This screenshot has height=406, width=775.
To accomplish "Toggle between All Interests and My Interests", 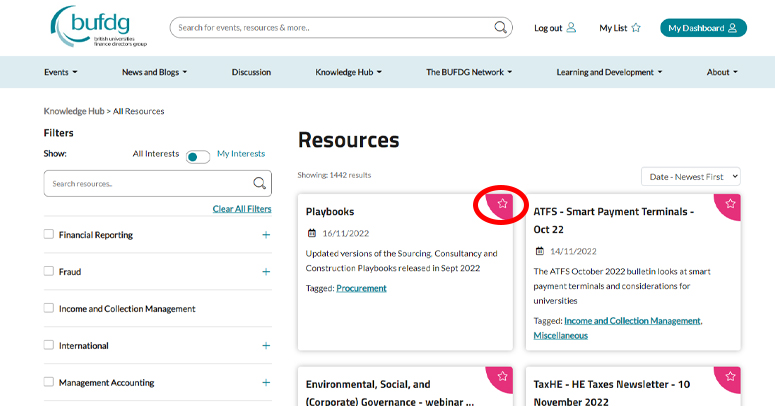I will (198, 156).
